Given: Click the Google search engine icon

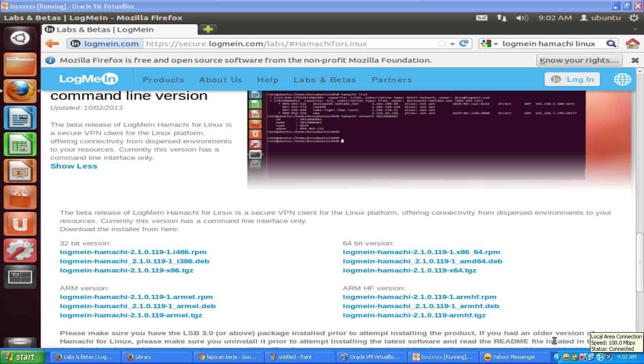Looking at the screenshot, I should [484, 43].
